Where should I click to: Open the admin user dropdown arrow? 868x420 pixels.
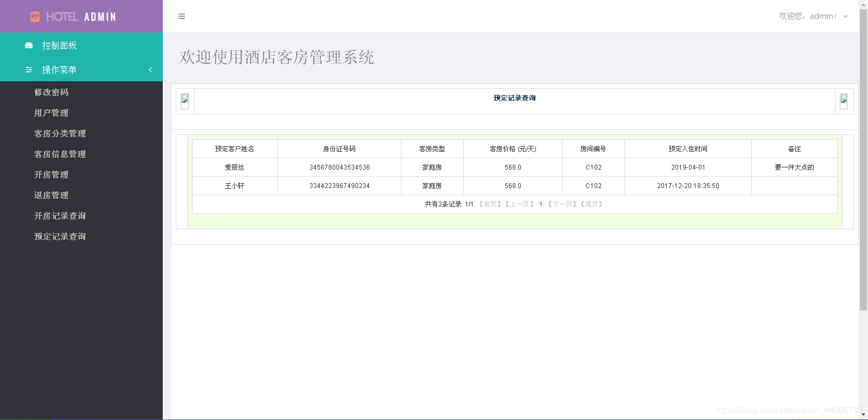845,16
